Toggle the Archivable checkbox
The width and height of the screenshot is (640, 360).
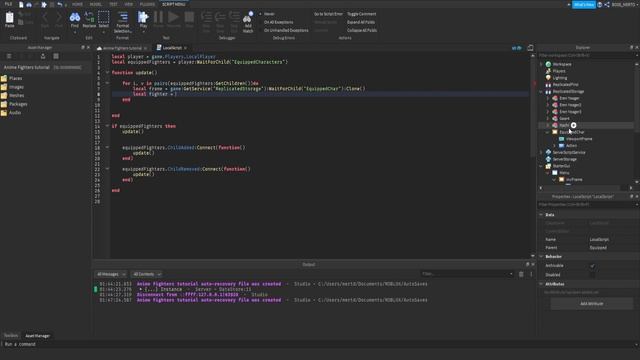point(592,266)
